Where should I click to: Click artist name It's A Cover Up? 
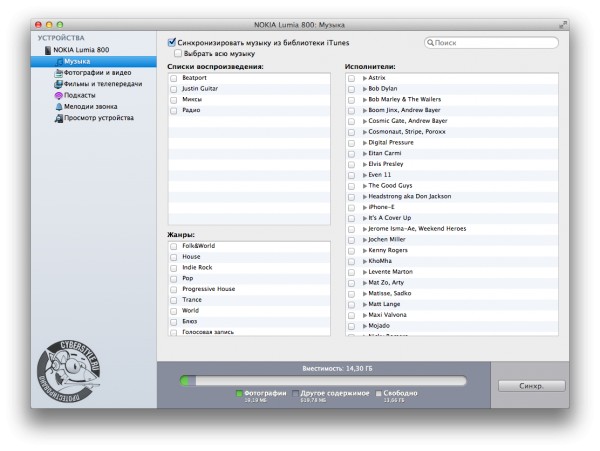coord(390,218)
